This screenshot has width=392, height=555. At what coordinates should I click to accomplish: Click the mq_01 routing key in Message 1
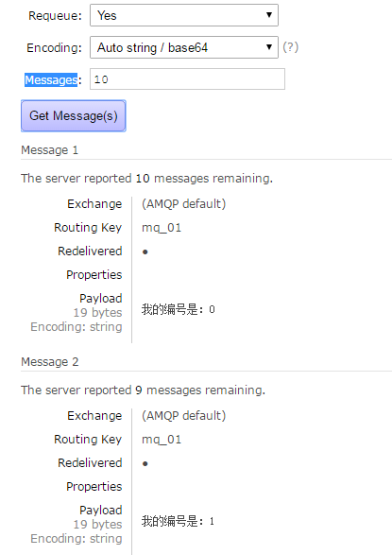(x=162, y=228)
